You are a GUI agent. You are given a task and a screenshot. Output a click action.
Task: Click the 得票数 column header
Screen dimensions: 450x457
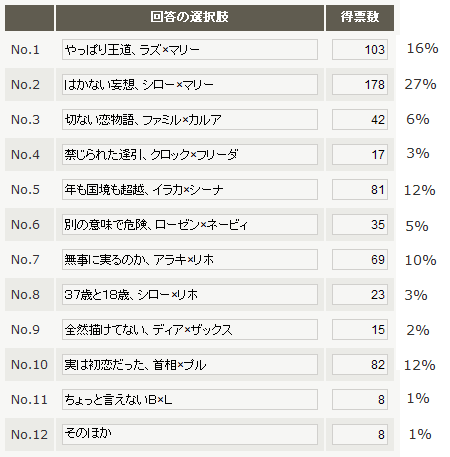pyautogui.click(x=360, y=18)
